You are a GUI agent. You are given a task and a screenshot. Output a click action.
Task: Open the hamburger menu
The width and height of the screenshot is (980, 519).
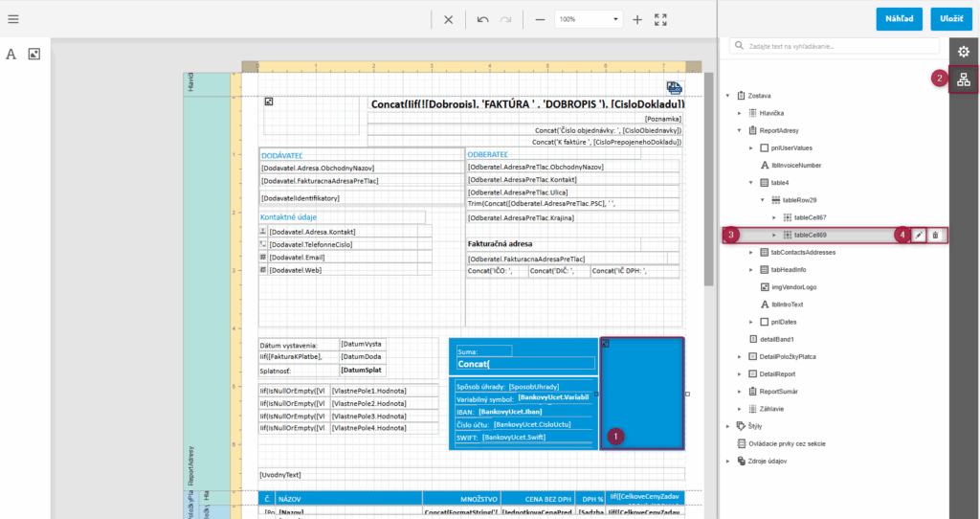pos(13,19)
